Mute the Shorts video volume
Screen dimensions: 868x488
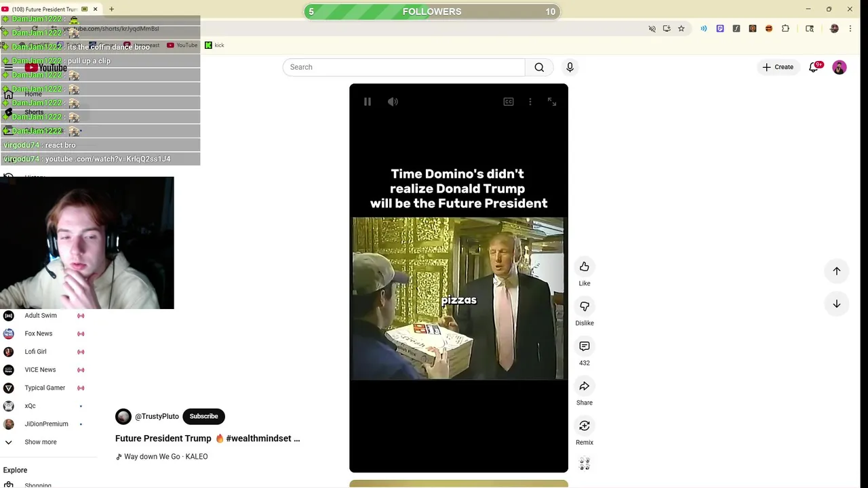(393, 102)
